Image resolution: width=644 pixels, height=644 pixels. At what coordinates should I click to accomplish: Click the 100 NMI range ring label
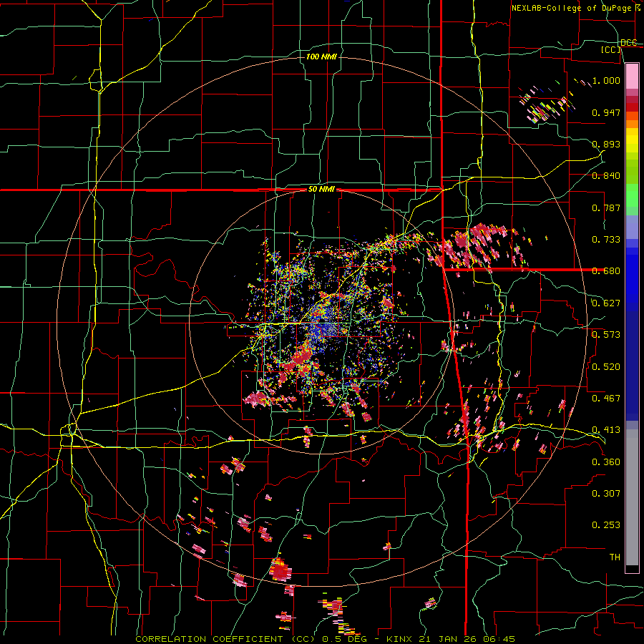tap(321, 57)
